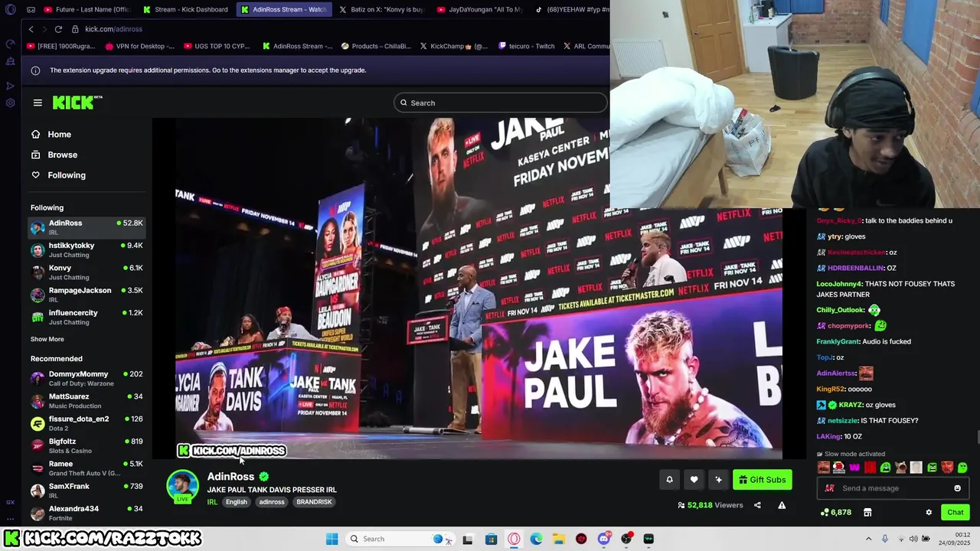This screenshot has height=551, width=980.
Task: Follow AdinRoss with the heart icon
Action: (x=694, y=480)
